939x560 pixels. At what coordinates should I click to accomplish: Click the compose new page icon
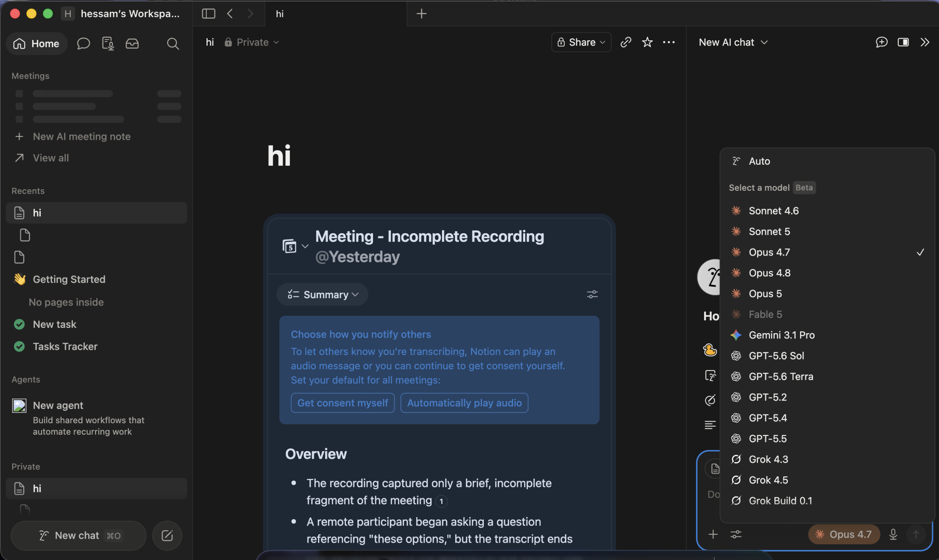[167, 535]
